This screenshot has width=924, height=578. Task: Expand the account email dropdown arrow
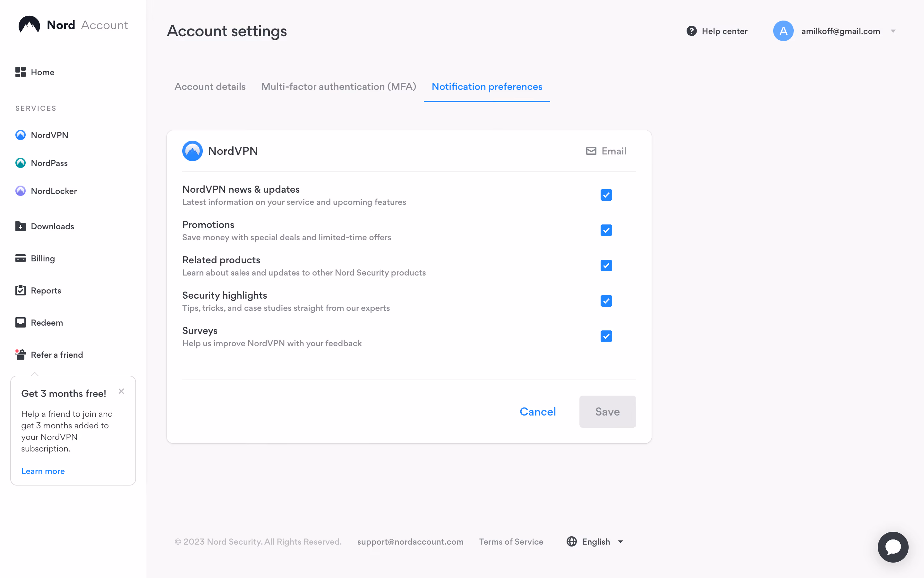893,31
